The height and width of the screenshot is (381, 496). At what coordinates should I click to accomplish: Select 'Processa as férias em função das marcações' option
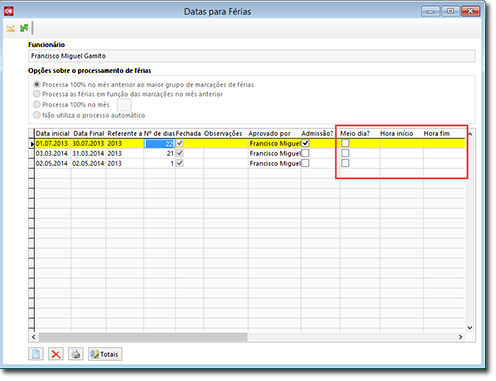pos(37,94)
